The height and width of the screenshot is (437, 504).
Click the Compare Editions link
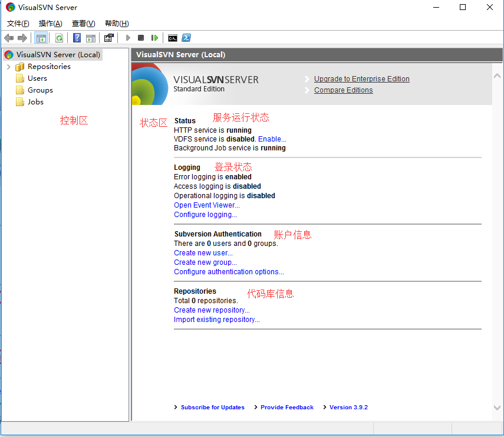click(343, 90)
